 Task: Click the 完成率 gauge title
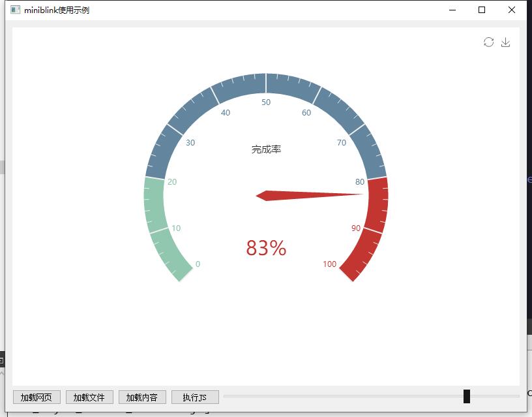(x=266, y=149)
